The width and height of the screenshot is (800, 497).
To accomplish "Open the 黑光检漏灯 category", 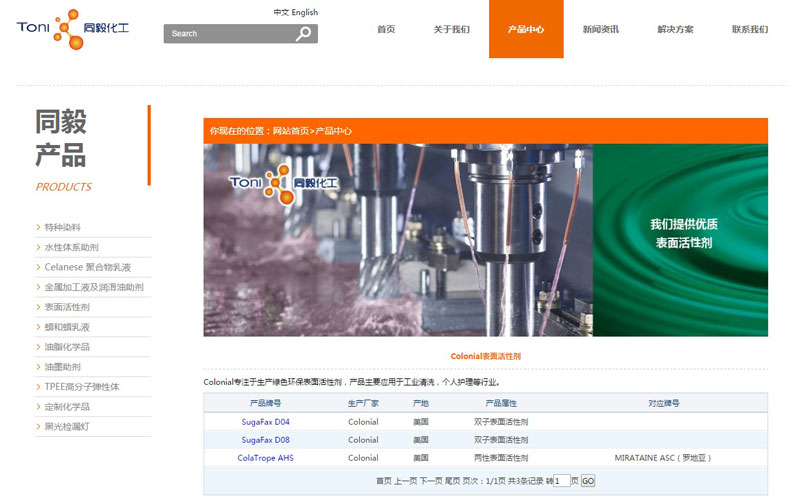I will 67,426.
